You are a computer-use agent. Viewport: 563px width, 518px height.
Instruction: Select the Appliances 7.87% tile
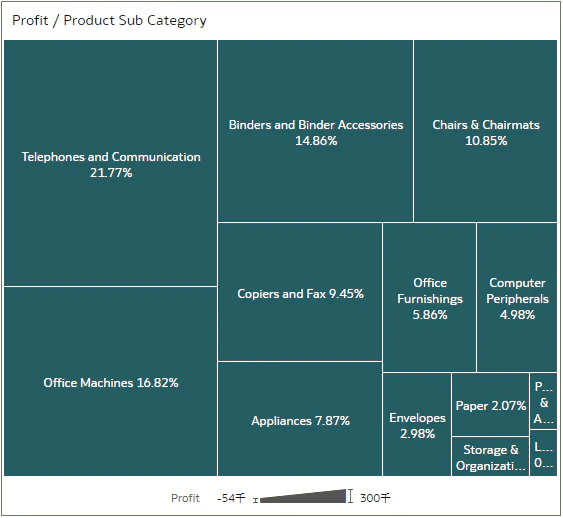click(300, 419)
